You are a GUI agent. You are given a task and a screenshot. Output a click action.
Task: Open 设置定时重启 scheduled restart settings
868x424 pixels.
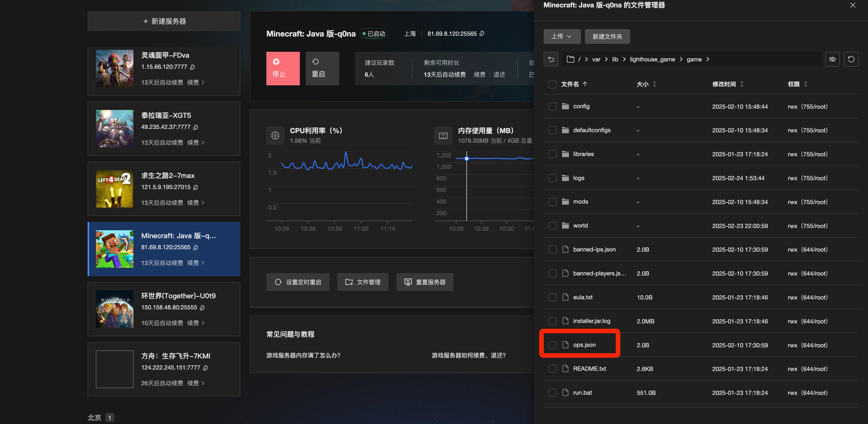tap(298, 282)
